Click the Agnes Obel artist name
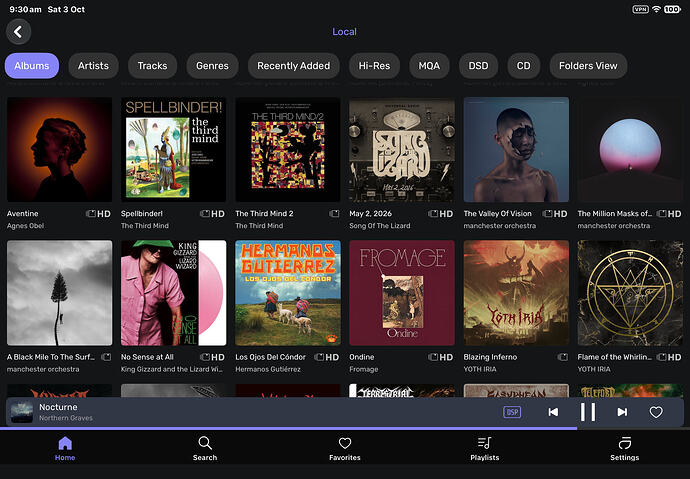Screen dimensions: 690x479 point(26,226)
